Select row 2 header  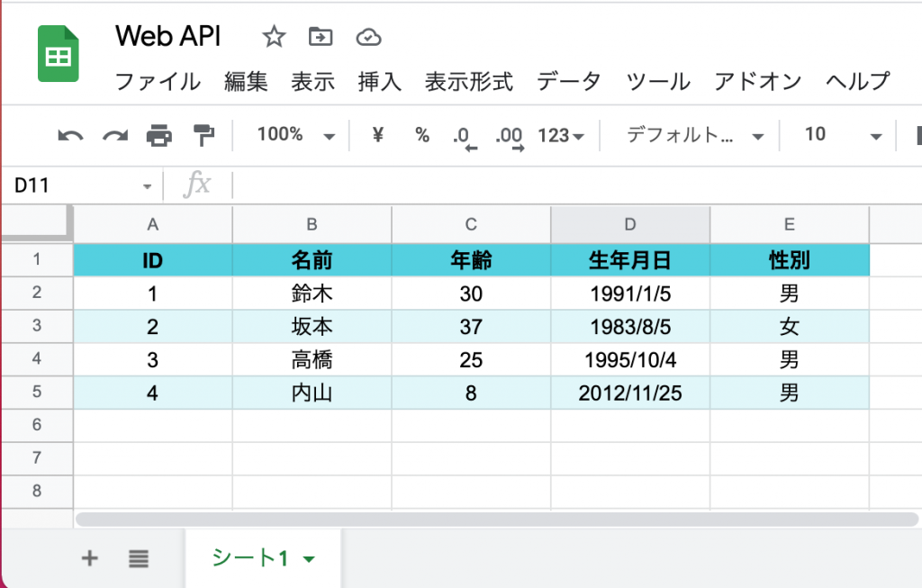tap(37, 293)
